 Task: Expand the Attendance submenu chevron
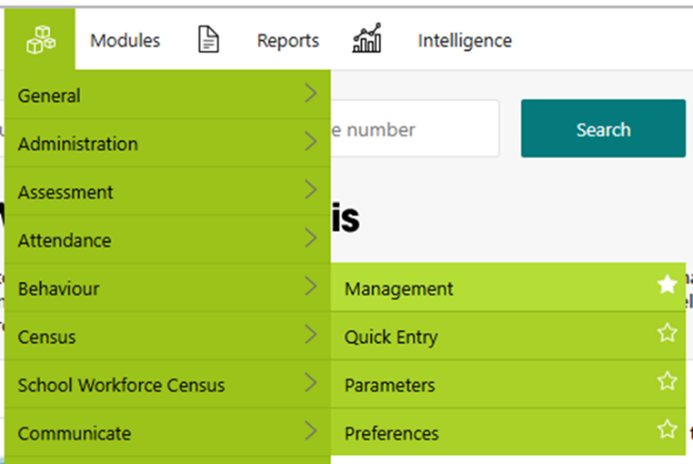311,239
